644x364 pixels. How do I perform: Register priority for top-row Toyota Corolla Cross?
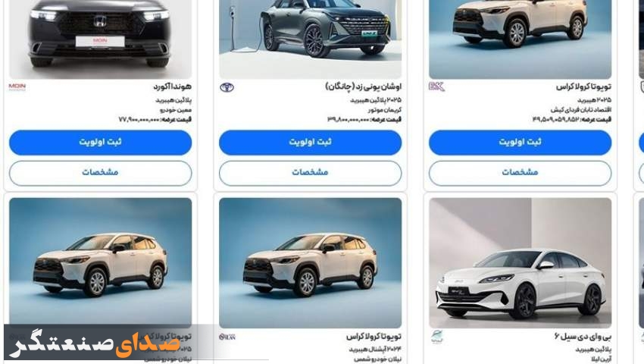[x=520, y=143]
